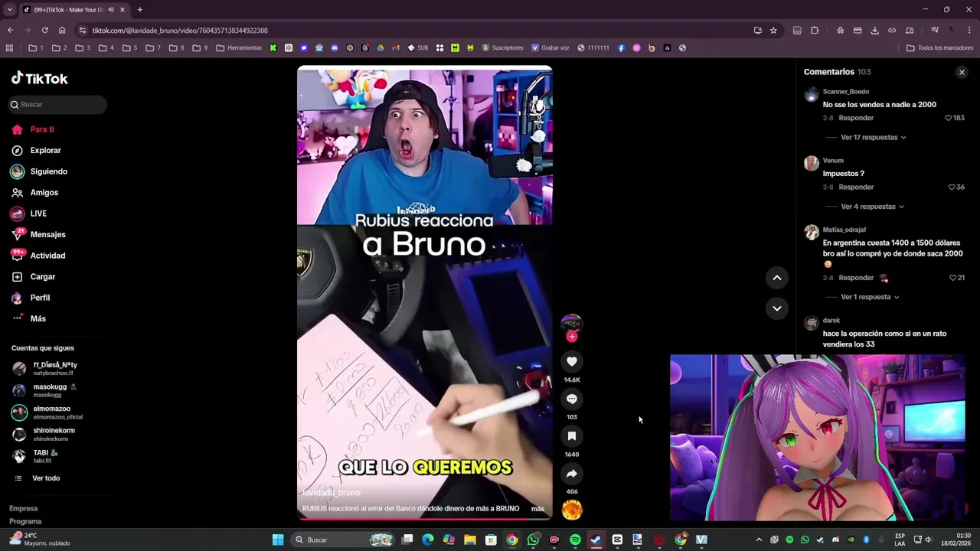Like the video with the heart icon
This screenshot has width=980, height=551.
571,361
